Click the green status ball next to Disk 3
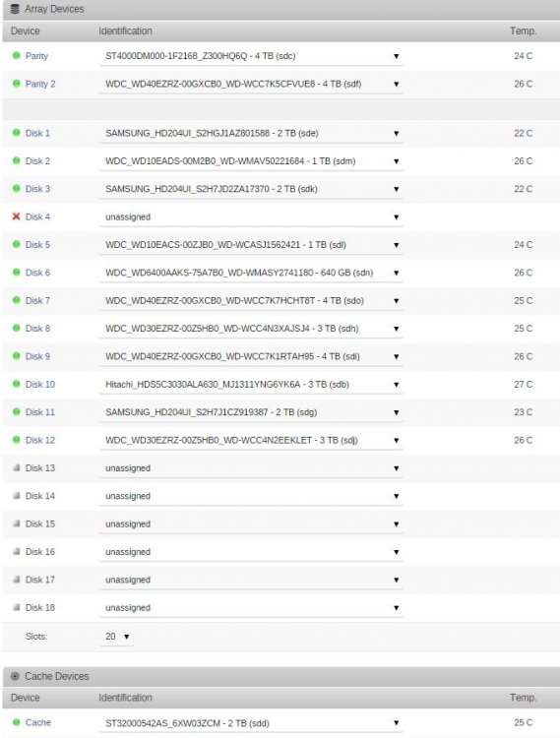Screen dimensions: 560x738 [x=17, y=188]
